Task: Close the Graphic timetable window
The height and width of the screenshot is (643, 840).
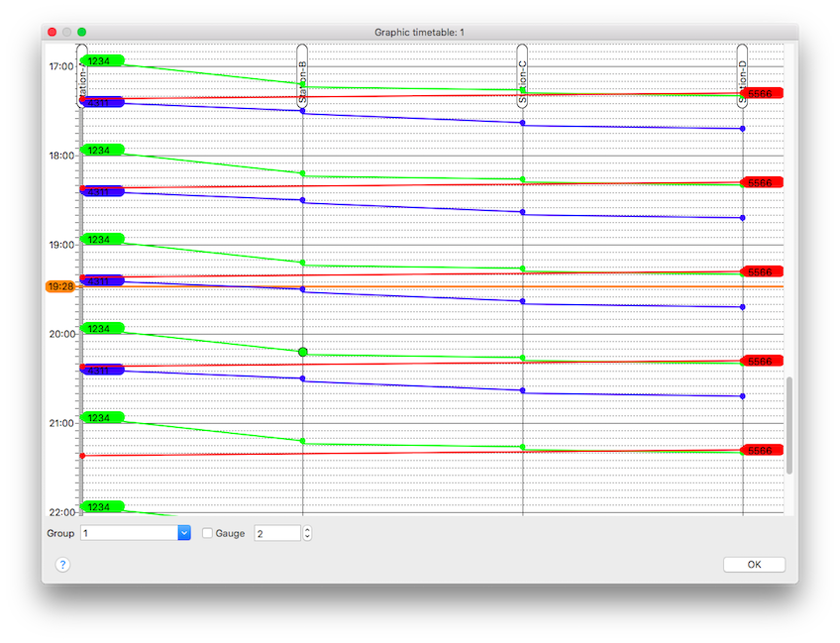Action: click(52, 32)
